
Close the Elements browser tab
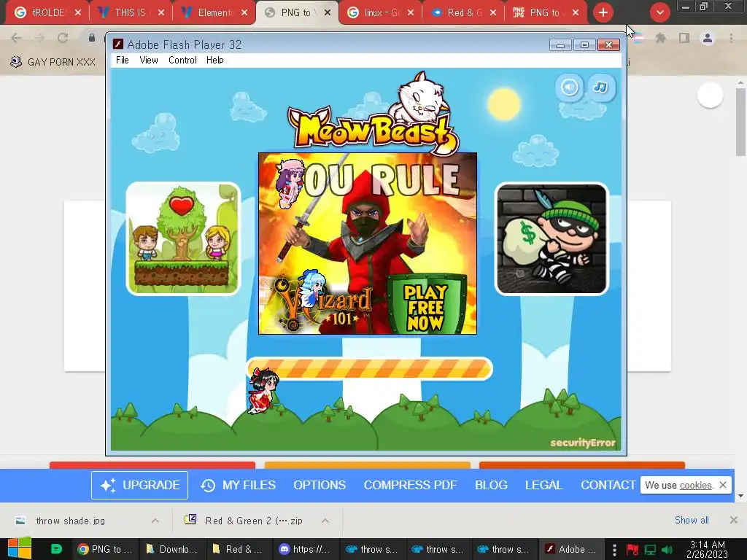(244, 13)
